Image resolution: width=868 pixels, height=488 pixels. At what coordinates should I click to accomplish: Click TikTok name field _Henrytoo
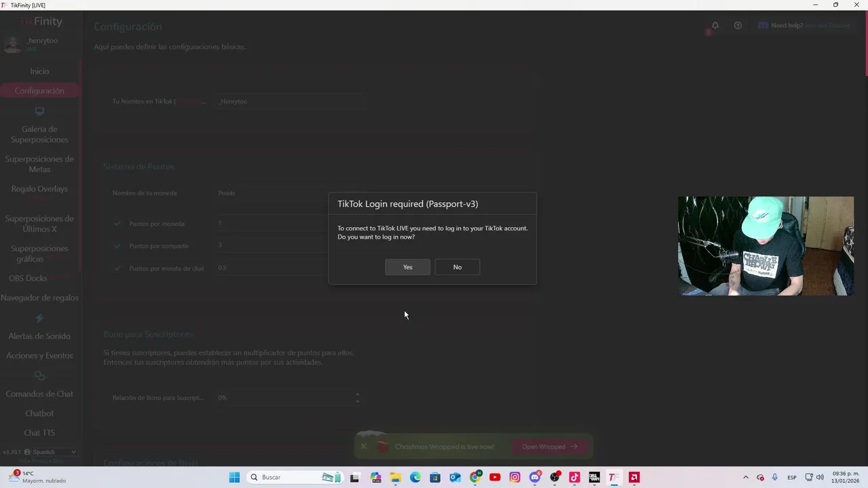290,101
